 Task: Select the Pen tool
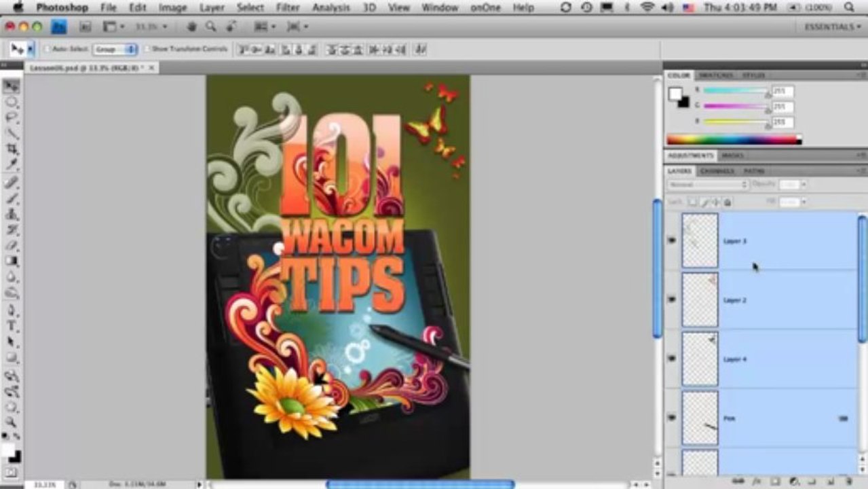point(12,311)
